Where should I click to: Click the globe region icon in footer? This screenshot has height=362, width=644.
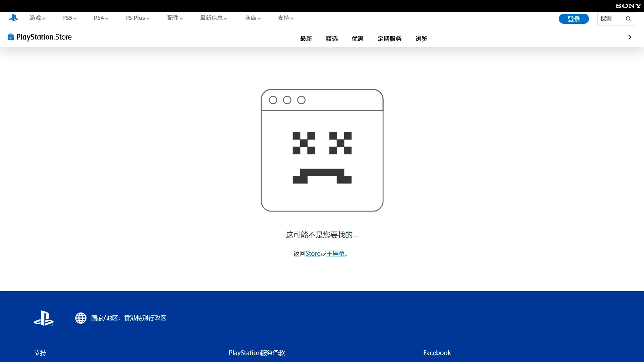pyautogui.click(x=80, y=318)
